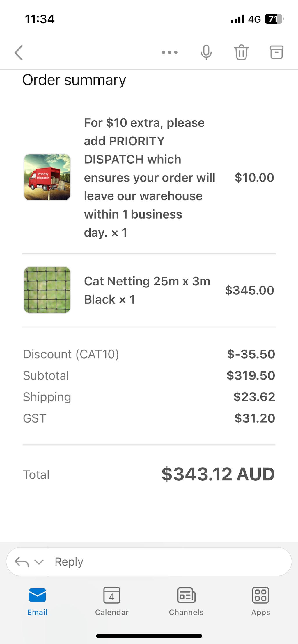Tap the reply arrow icon

pos(22,562)
